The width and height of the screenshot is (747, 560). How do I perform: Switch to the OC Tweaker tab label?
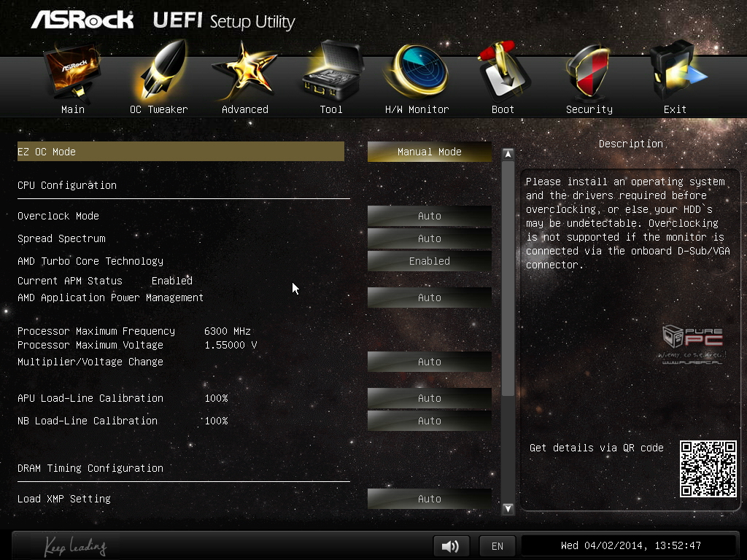point(158,109)
